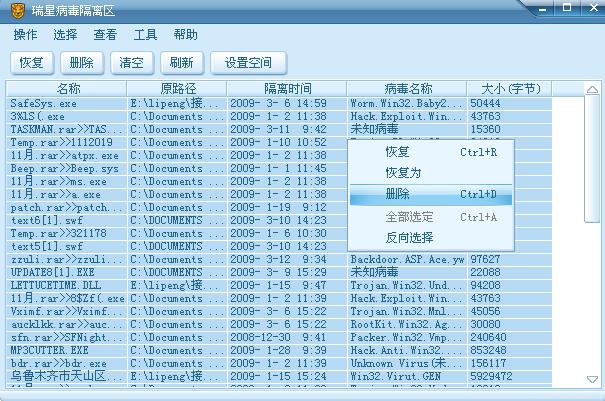
Task: Choose 删除 Ctrl+D in context menu
Action: point(431,194)
